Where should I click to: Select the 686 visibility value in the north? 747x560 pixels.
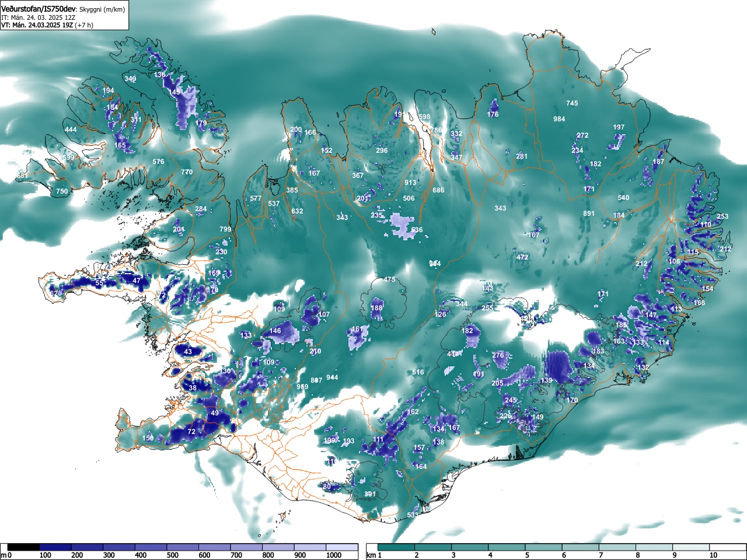(x=438, y=190)
